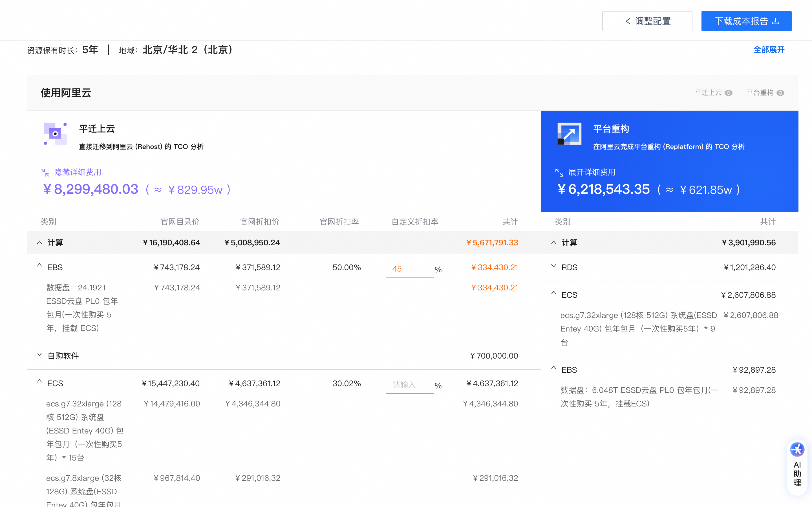Toggle the 平台重构 eye visibility icon

780,93
